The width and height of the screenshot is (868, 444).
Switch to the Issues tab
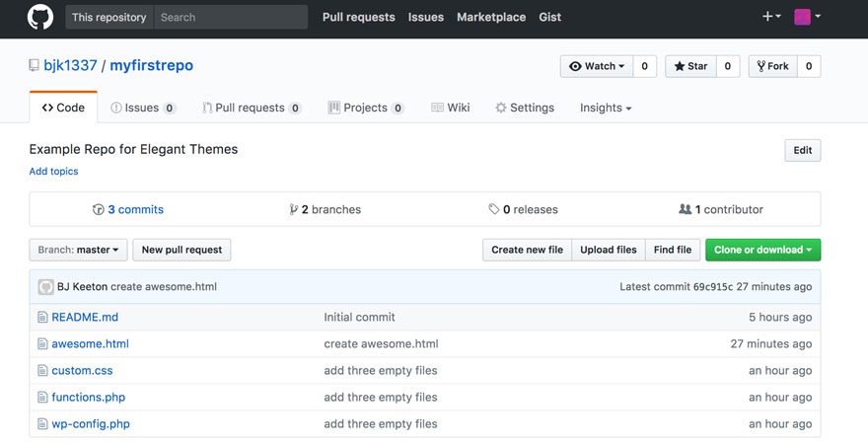pyautogui.click(x=143, y=108)
